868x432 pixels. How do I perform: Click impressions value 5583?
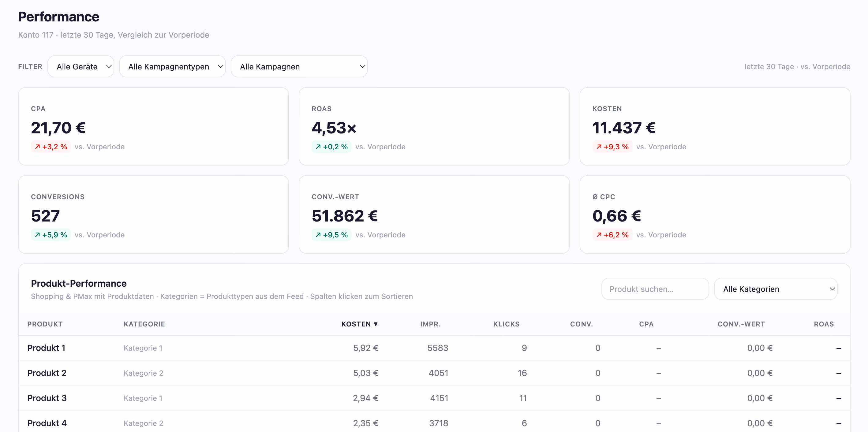(x=437, y=348)
